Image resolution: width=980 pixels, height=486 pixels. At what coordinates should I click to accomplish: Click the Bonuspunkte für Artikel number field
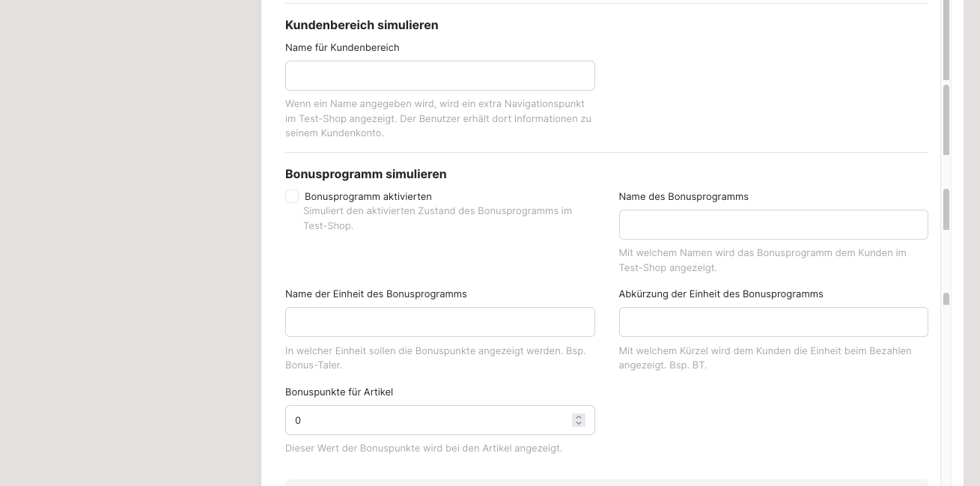(439, 420)
